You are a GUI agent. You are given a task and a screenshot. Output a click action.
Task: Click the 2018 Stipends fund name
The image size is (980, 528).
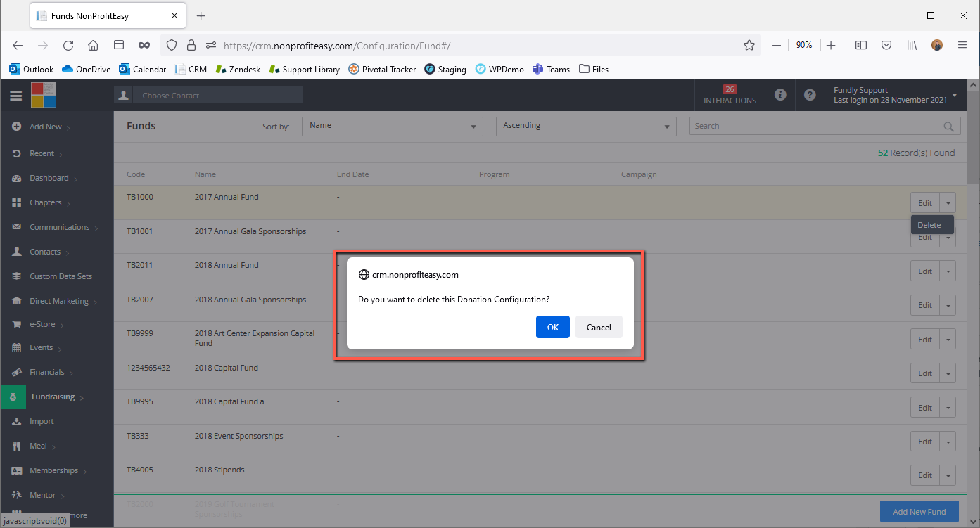coord(219,470)
